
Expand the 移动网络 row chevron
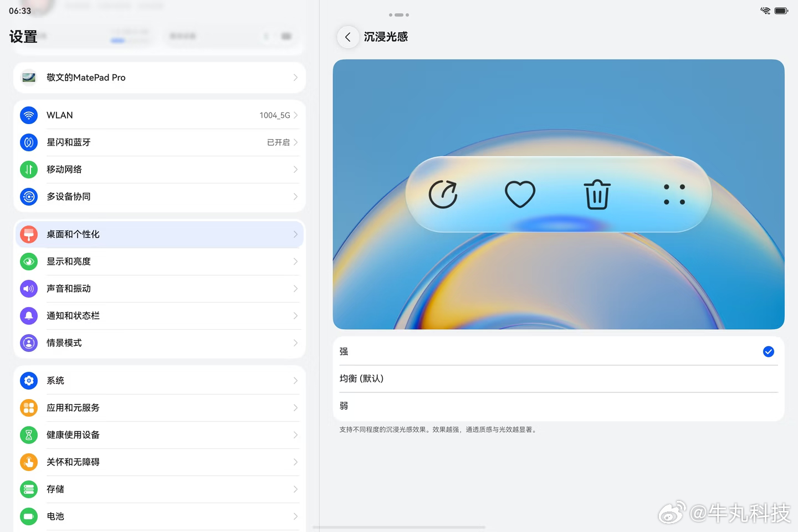coord(295,170)
